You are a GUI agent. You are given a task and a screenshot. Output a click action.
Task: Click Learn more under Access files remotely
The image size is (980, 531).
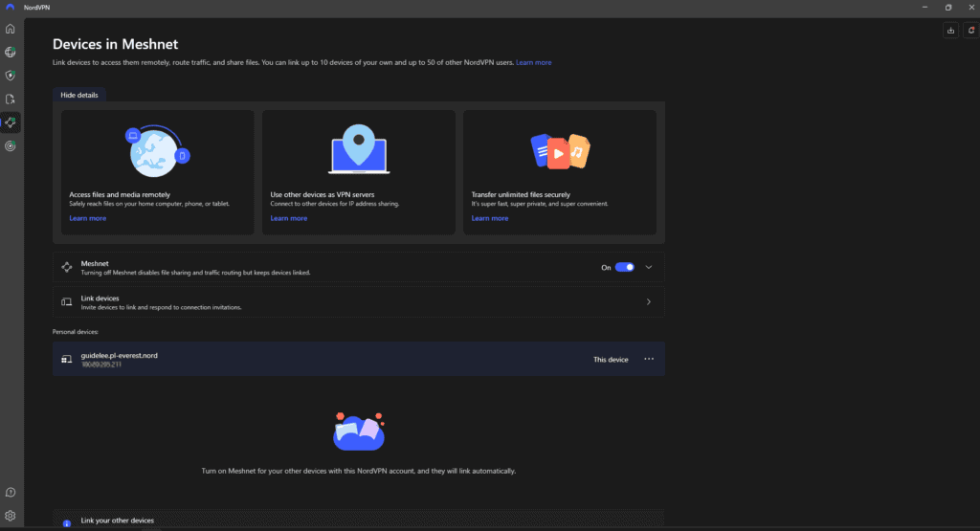tap(88, 218)
